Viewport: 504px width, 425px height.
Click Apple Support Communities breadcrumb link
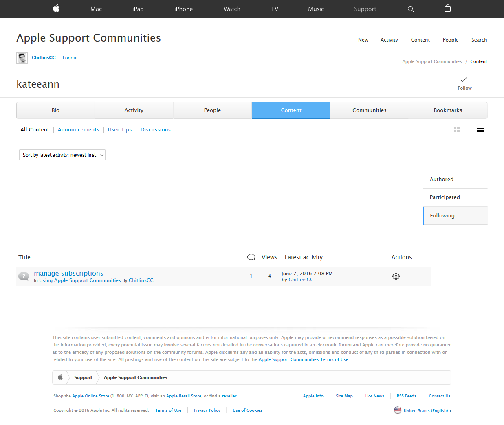[x=432, y=62]
